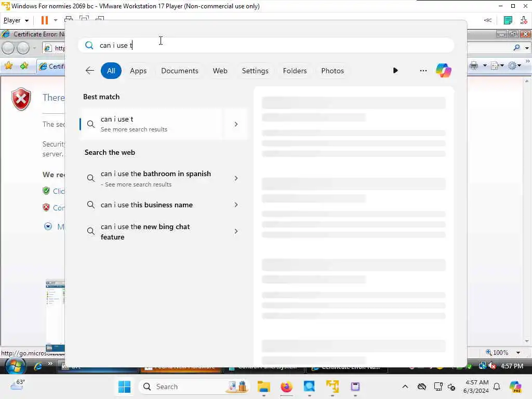Switch to the Photos filter
532x399 pixels.
point(332,71)
